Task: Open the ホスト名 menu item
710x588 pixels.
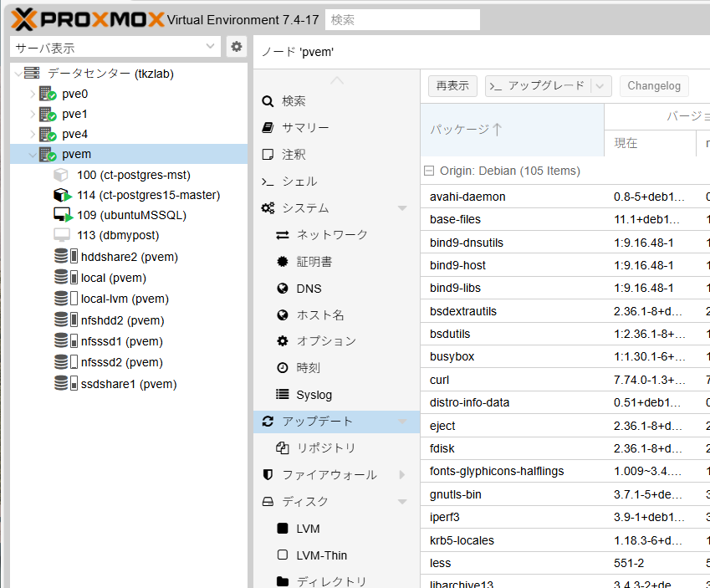Action: point(336,314)
